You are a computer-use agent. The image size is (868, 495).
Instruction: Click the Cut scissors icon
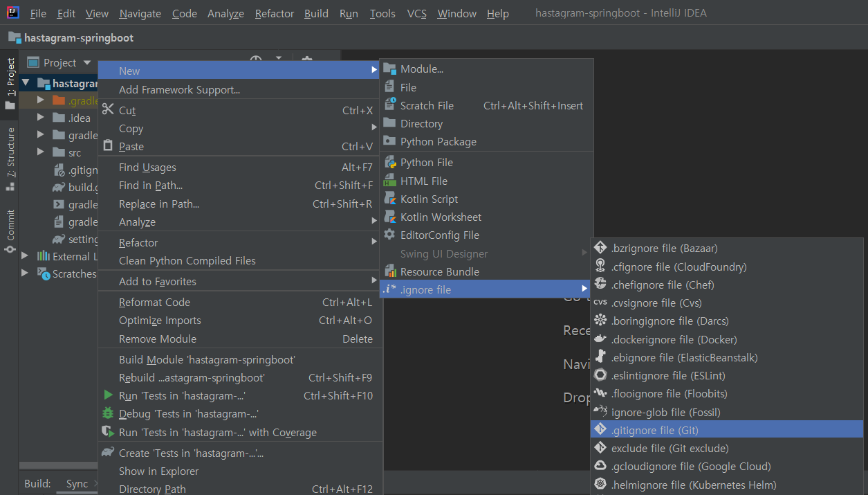(x=107, y=109)
